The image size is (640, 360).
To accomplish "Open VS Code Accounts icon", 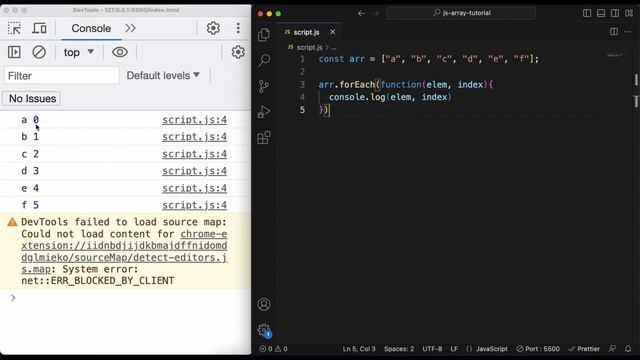I will pos(264,304).
